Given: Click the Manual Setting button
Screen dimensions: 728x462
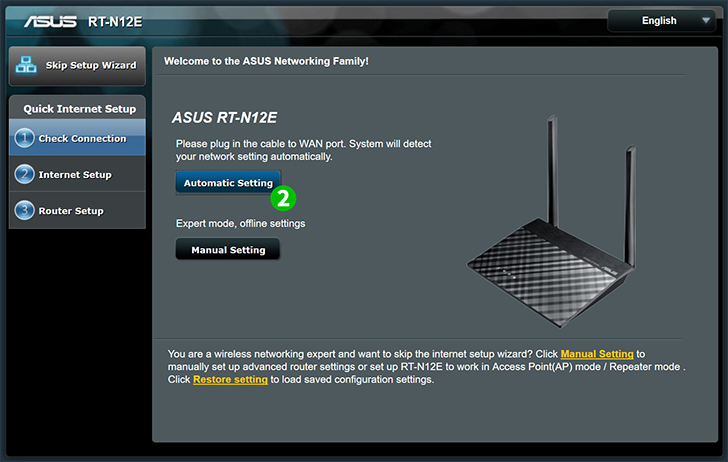Looking at the screenshot, I should click(228, 249).
